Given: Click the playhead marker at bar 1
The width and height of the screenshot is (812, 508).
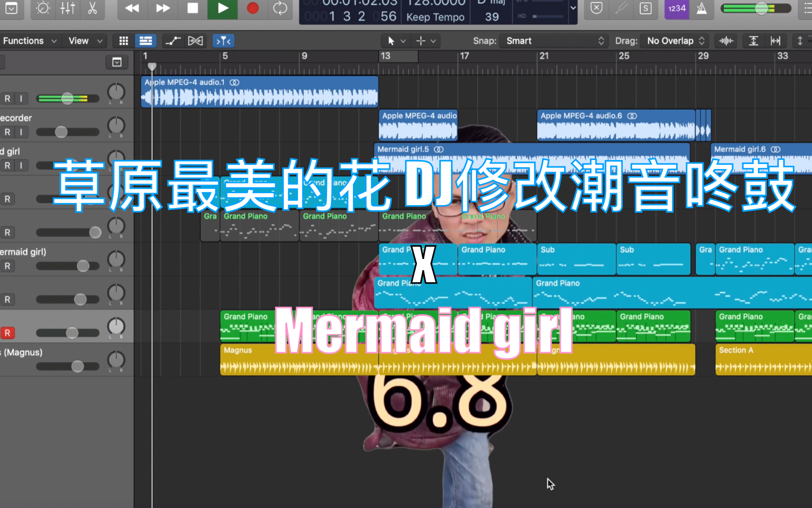Looking at the screenshot, I should point(152,66).
